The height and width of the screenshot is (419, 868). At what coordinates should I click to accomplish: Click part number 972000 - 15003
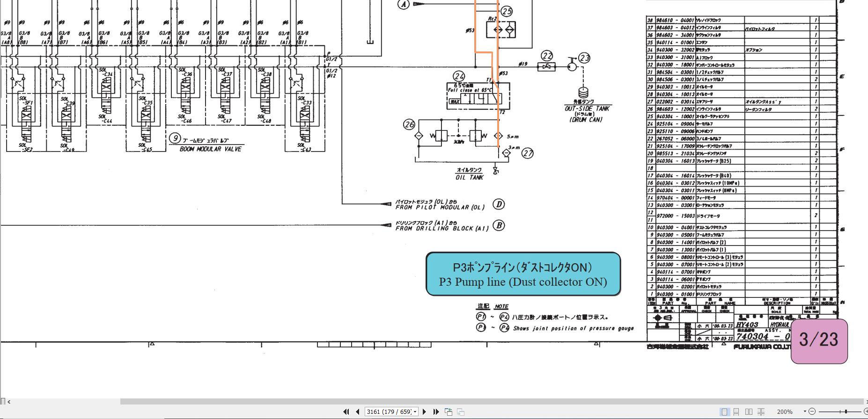coord(675,216)
